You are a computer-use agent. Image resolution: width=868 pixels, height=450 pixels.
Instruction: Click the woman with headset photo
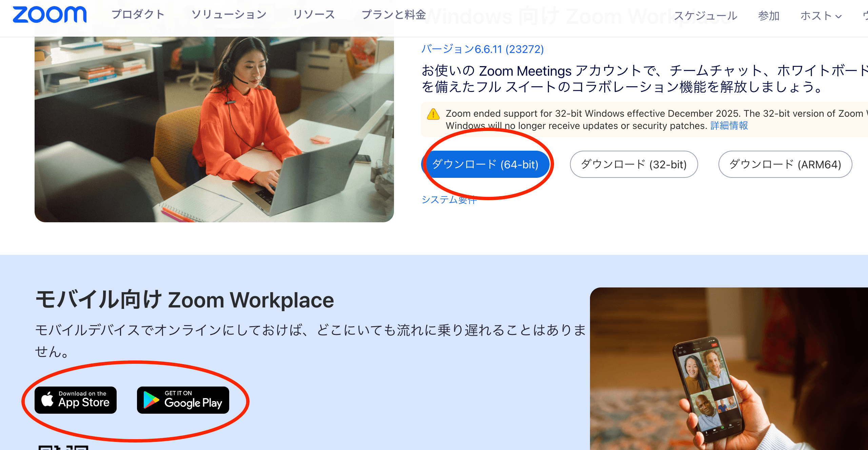(214, 129)
